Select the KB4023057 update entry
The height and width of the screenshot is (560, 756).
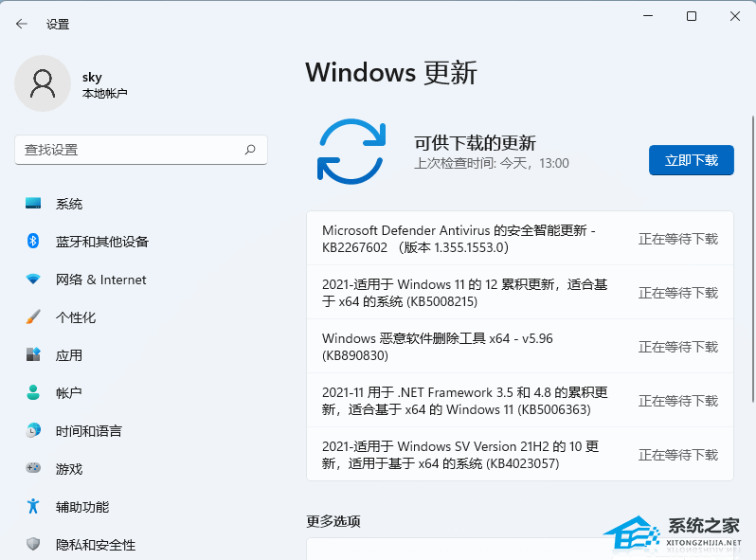[520, 454]
